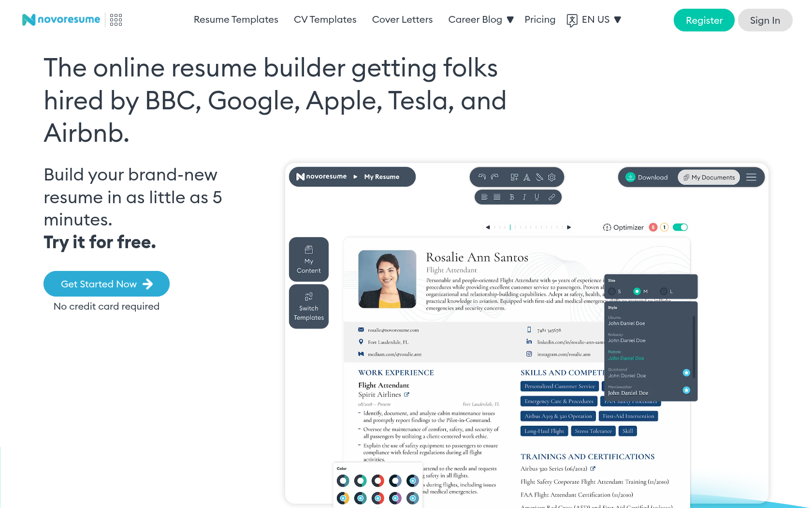Click the Get Started Now button

(x=106, y=284)
